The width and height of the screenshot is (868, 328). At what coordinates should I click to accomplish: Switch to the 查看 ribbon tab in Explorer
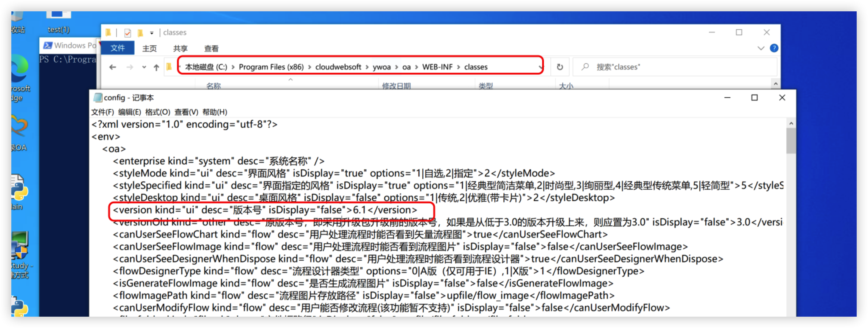tap(211, 49)
